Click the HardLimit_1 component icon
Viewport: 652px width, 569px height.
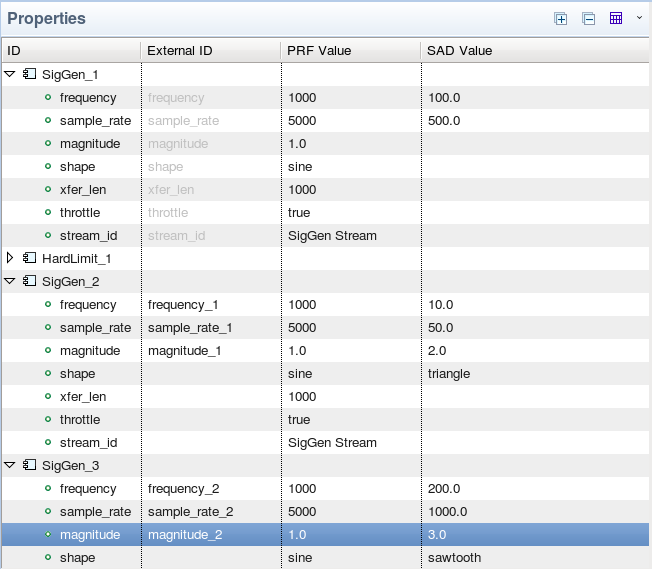[29, 258]
